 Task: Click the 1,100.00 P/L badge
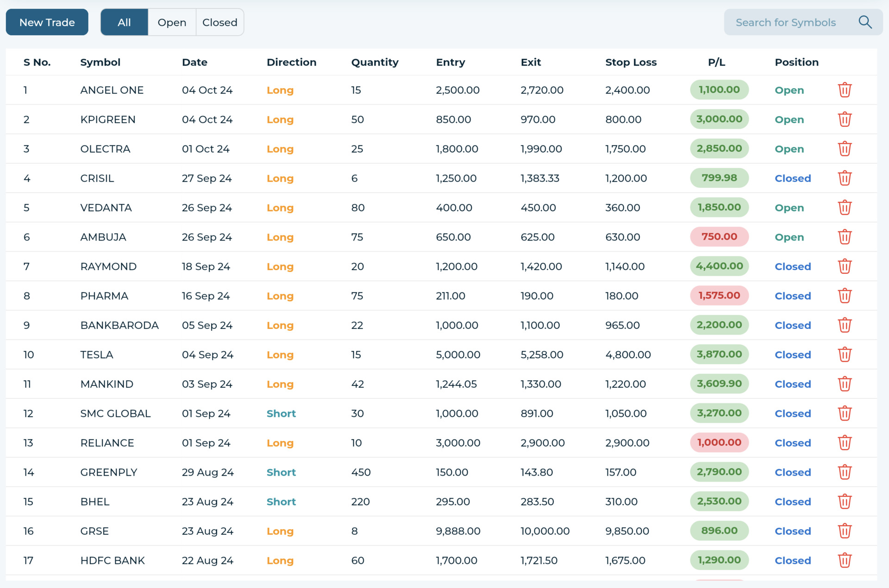tap(719, 90)
